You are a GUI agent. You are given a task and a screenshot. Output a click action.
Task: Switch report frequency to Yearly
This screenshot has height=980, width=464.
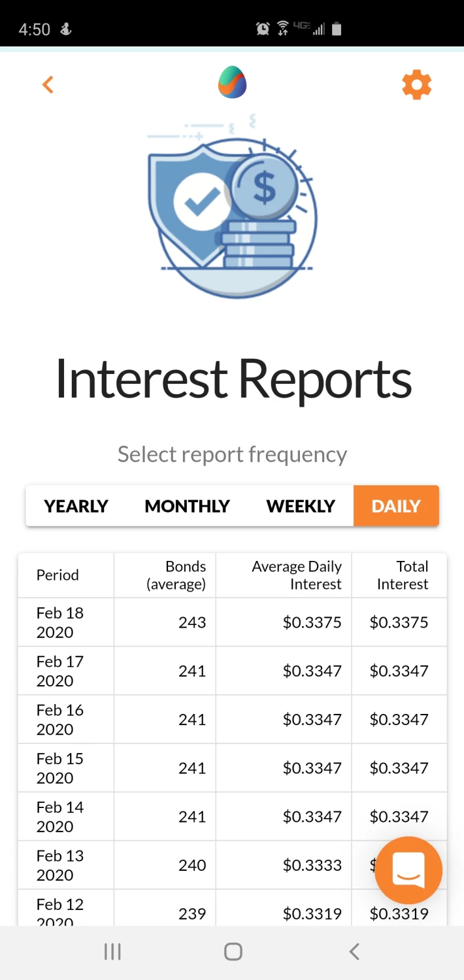(x=76, y=506)
